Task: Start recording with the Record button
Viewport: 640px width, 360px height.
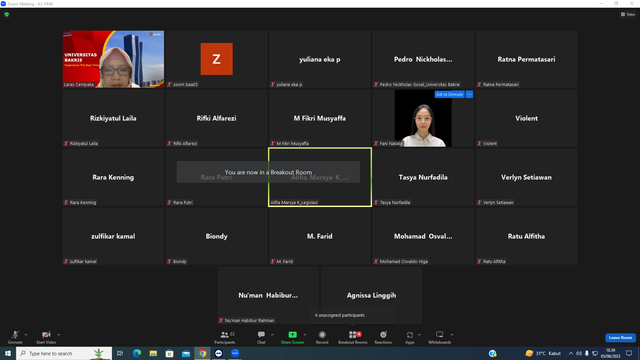Action: pyautogui.click(x=322, y=338)
